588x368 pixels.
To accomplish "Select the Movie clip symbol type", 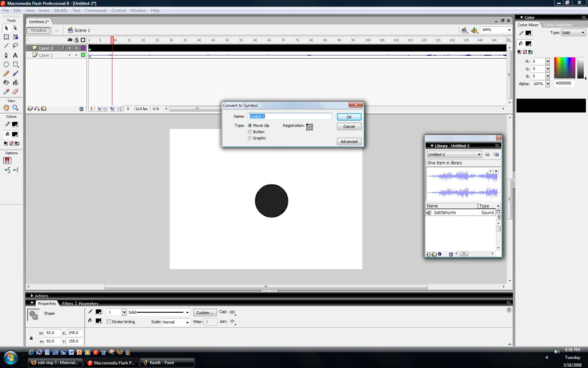I will 250,125.
